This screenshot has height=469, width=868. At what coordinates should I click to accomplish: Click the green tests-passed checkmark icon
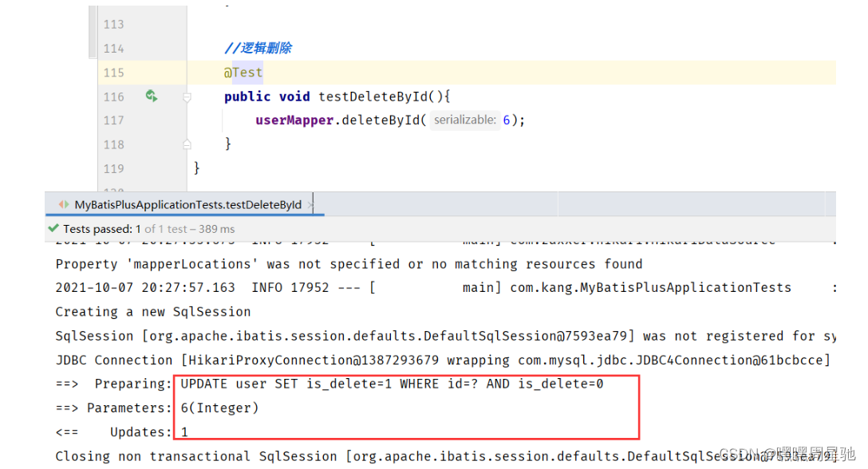point(53,228)
